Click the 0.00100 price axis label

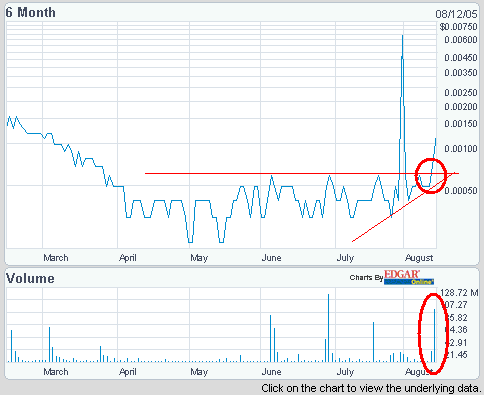tap(461, 149)
